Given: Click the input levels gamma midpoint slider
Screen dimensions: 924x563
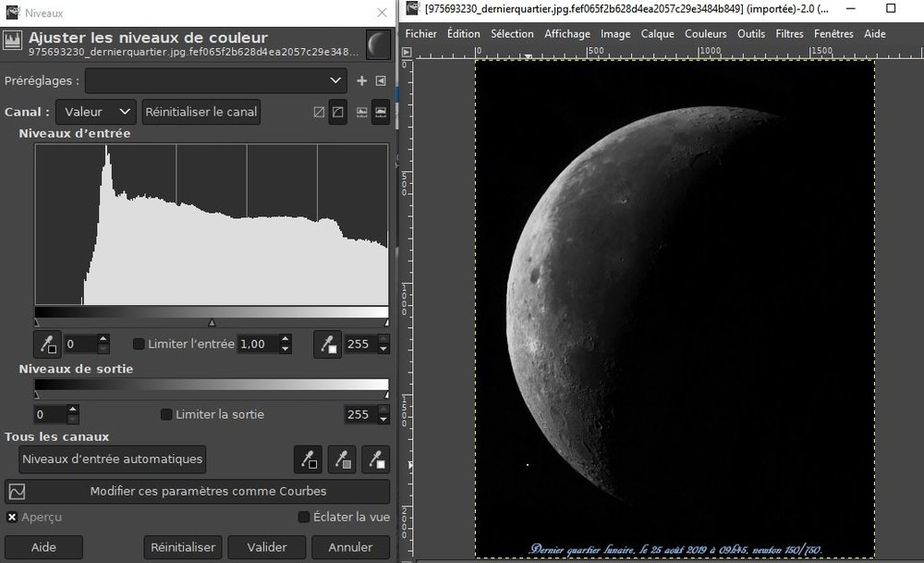Looking at the screenshot, I should point(212,322).
